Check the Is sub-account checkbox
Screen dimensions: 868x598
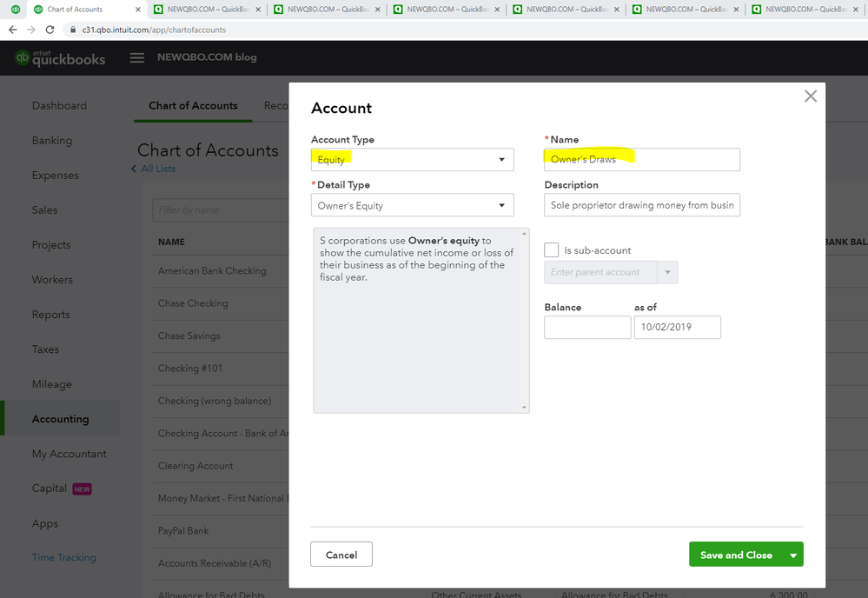[552, 250]
